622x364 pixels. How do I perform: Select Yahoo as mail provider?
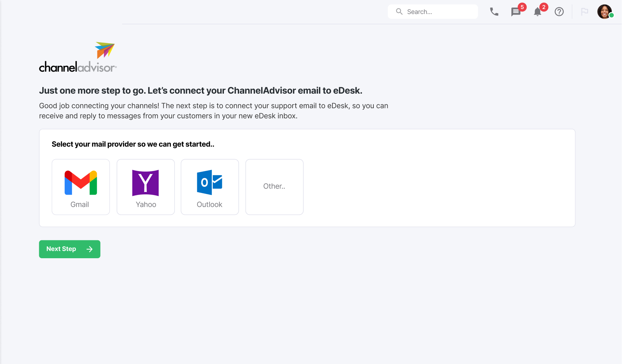coord(146,187)
